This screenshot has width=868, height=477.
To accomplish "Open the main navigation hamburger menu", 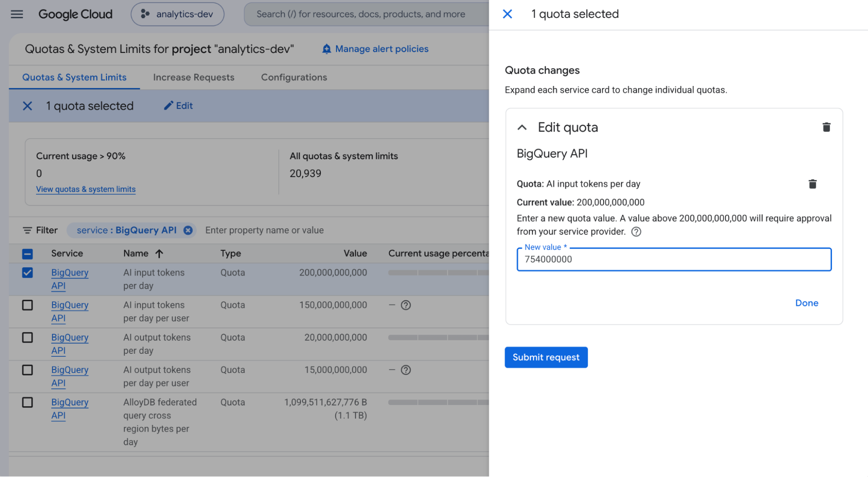I will tap(17, 14).
